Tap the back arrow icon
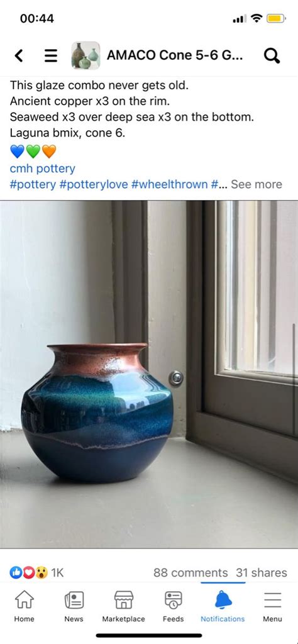The height and width of the screenshot is (644, 298). tap(18, 55)
